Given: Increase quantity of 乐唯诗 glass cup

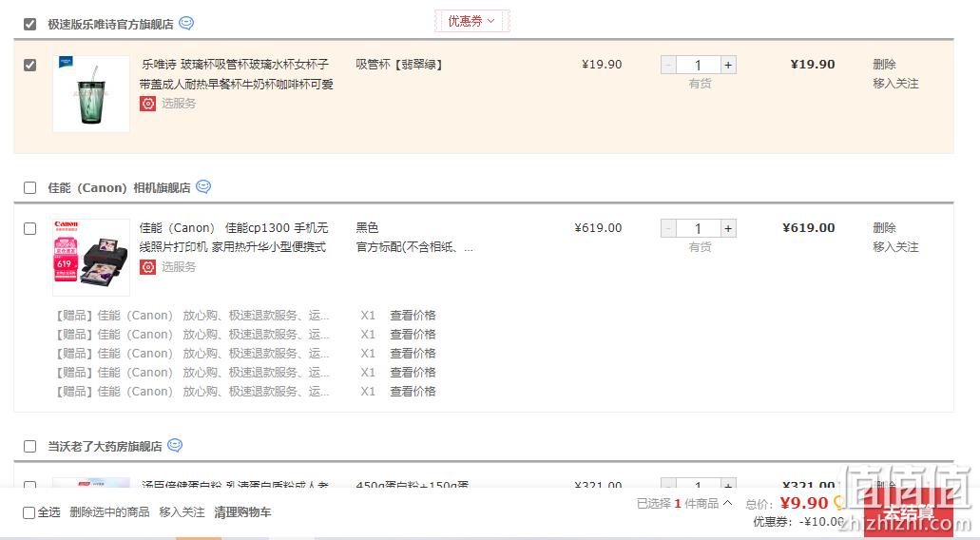Looking at the screenshot, I should tap(728, 65).
